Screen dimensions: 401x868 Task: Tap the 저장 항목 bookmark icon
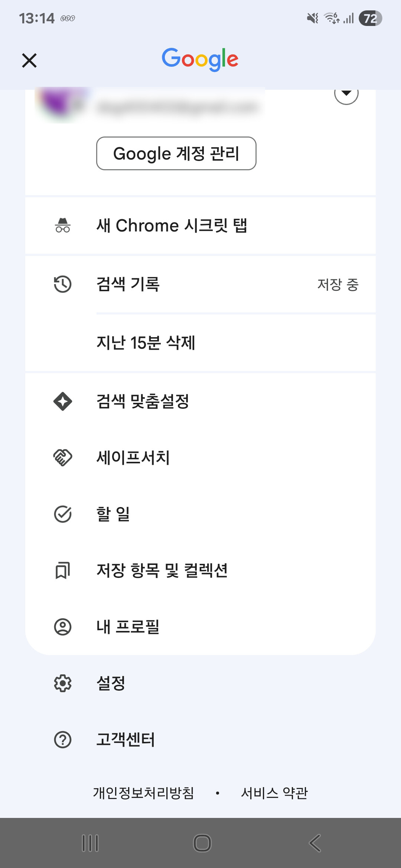pyautogui.click(x=63, y=571)
